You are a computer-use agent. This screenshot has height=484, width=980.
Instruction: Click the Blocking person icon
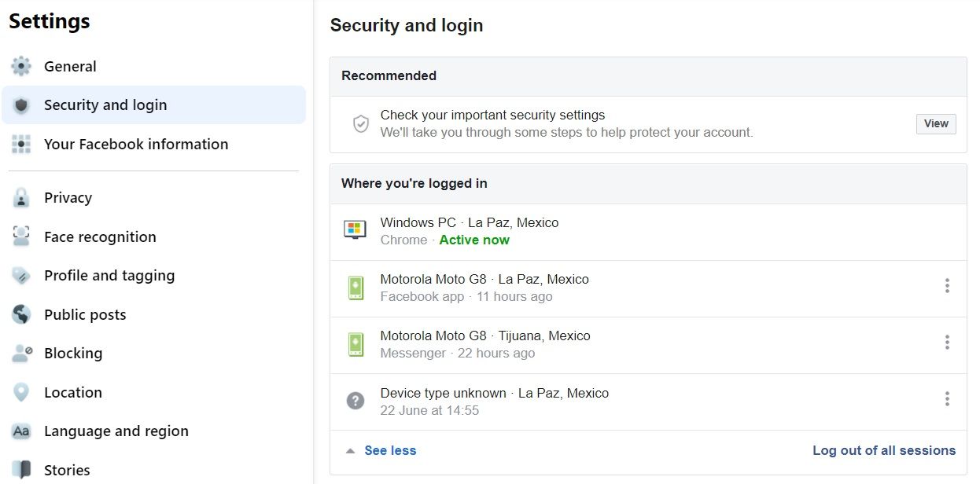[21, 354]
